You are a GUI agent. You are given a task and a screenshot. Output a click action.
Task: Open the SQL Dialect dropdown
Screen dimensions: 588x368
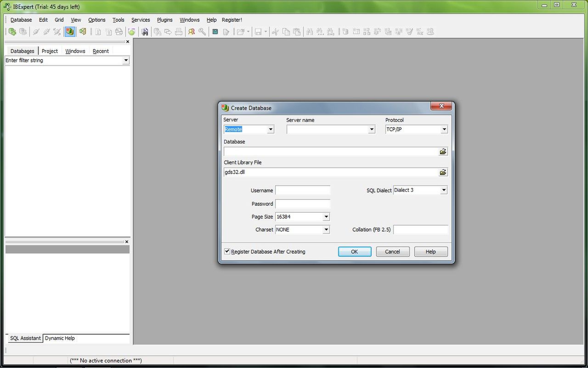click(444, 190)
